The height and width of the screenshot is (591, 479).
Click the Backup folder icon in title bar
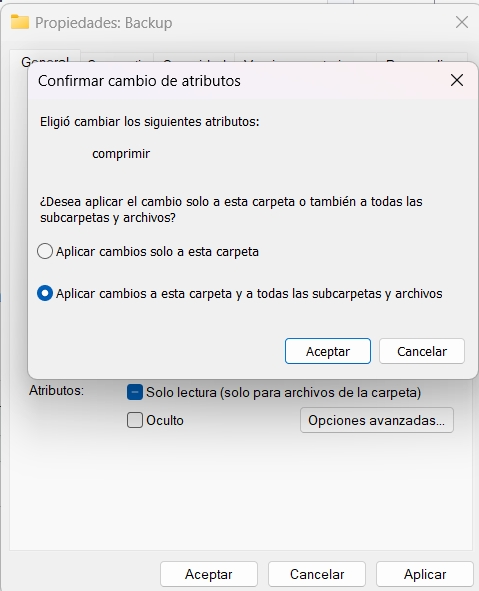click(20, 22)
